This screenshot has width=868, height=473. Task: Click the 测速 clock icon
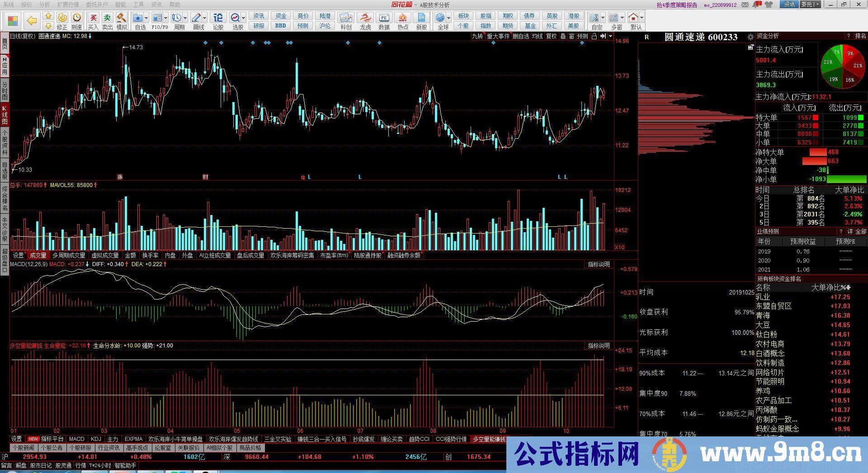point(77,18)
